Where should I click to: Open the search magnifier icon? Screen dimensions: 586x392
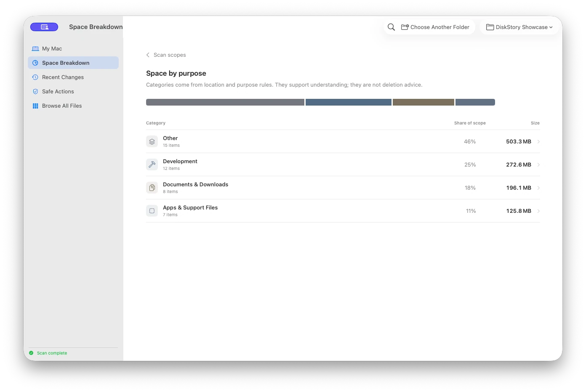(391, 27)
